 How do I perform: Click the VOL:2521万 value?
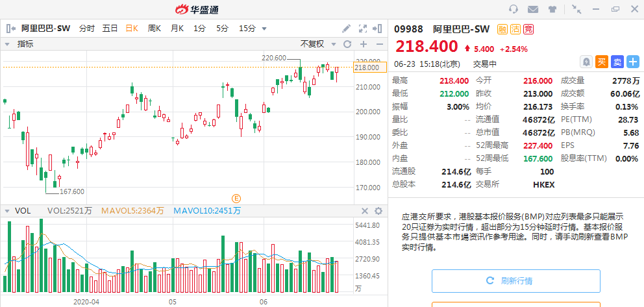(69, 211)
